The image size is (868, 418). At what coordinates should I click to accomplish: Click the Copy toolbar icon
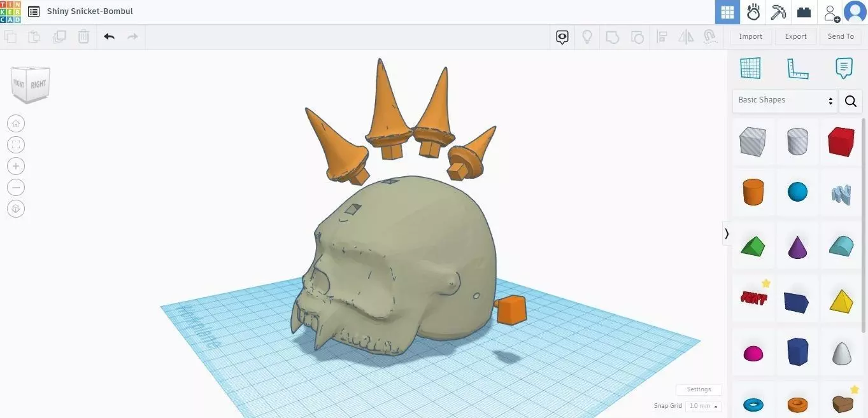tap(10, 37)
